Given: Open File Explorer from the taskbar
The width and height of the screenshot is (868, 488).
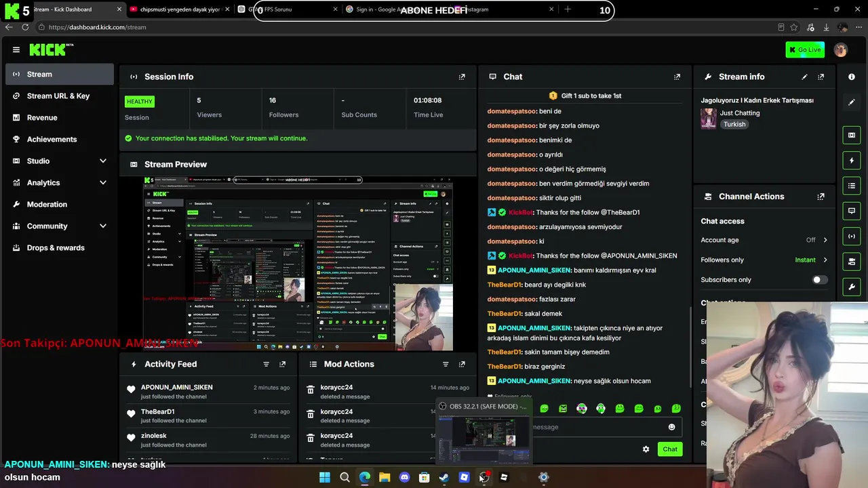Looking at the screenshot, I should (384, 477).
